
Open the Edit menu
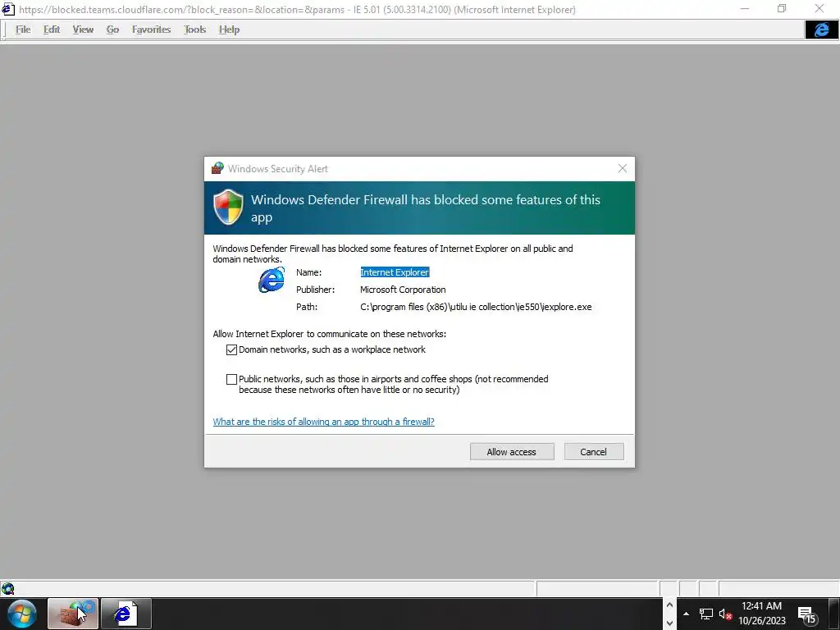(x=52, y=30)
